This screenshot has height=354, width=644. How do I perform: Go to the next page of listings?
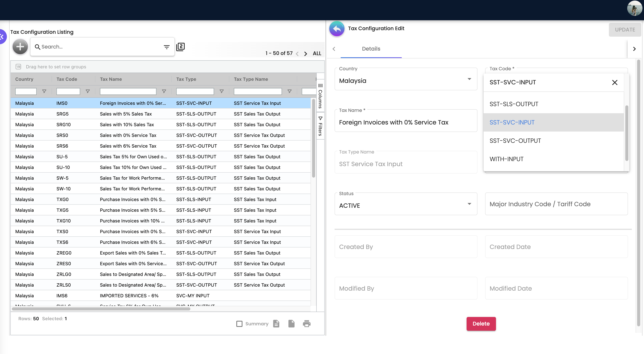306,53
